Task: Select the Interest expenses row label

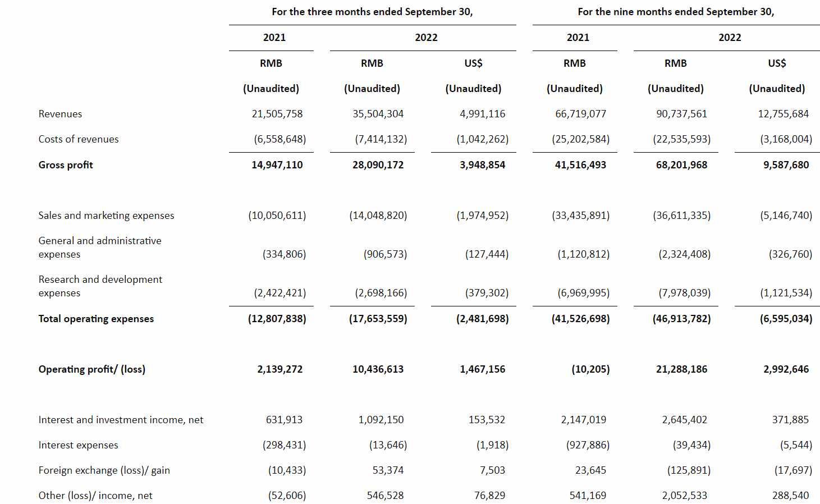Action: coord(78,445)
